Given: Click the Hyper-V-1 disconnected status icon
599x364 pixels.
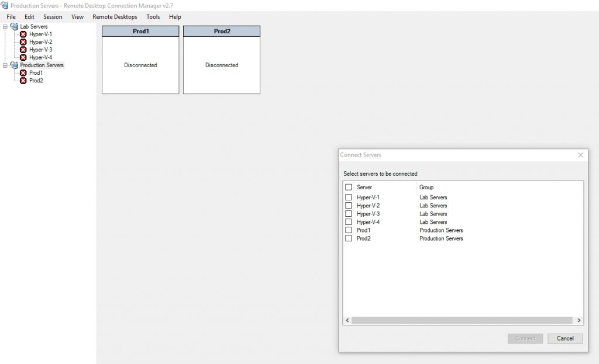Looking at the screenshot, I should [x=23, y=34].
